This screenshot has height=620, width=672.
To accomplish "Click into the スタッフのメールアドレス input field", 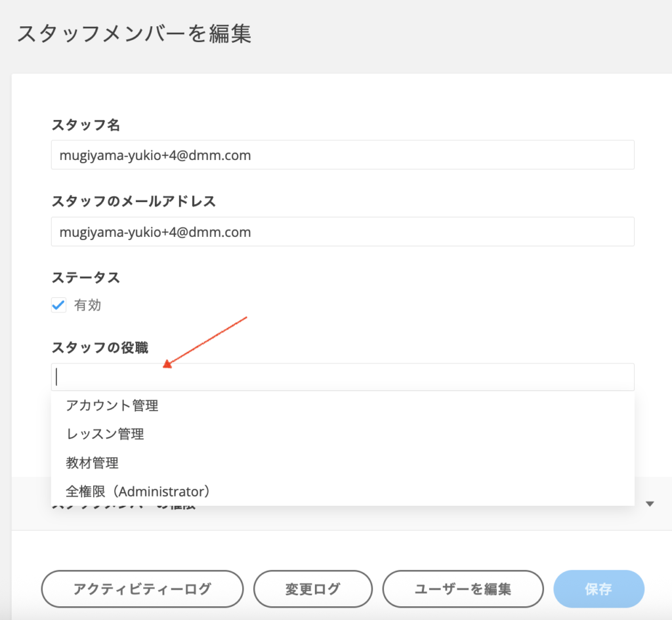I will point(342,232).
